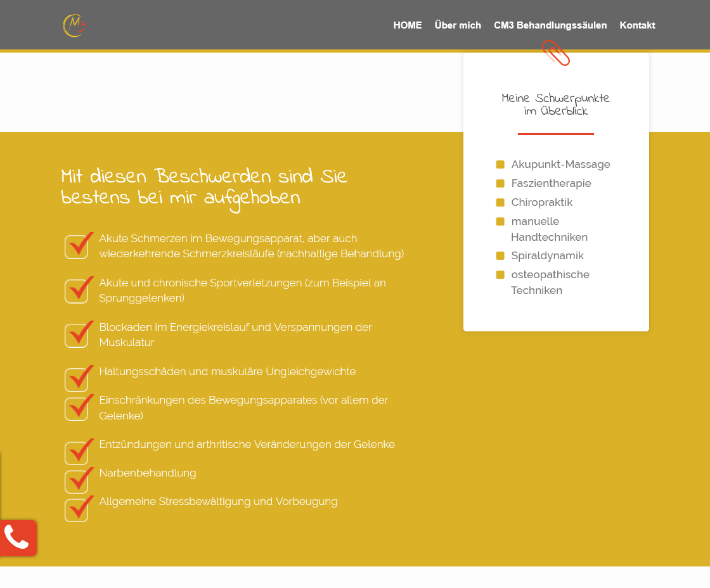
Task: Click the red paperclip icon
Action: [556, 53]
